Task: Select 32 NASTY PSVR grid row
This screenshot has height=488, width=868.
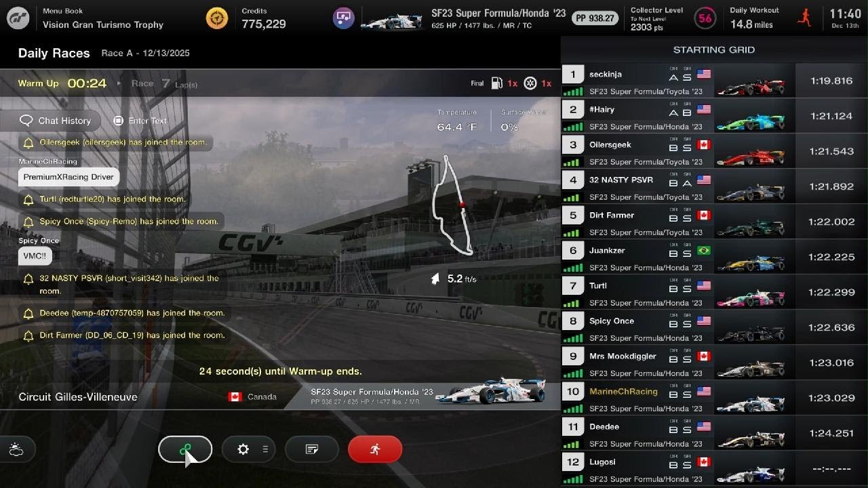Action: tap(714, 187)
